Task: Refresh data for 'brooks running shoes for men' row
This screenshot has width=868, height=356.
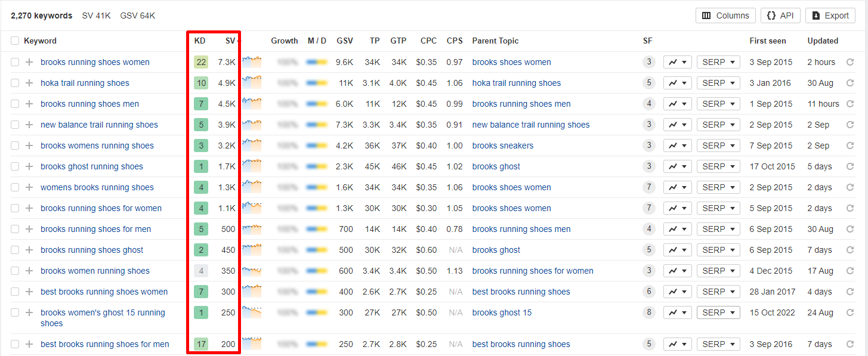Action: click(850, 229)
